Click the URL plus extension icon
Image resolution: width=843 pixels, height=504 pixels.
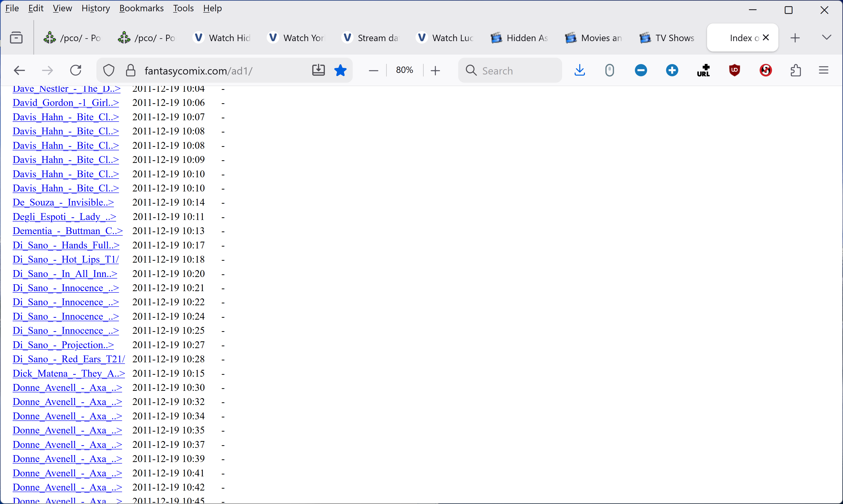[x=703, y=70]
